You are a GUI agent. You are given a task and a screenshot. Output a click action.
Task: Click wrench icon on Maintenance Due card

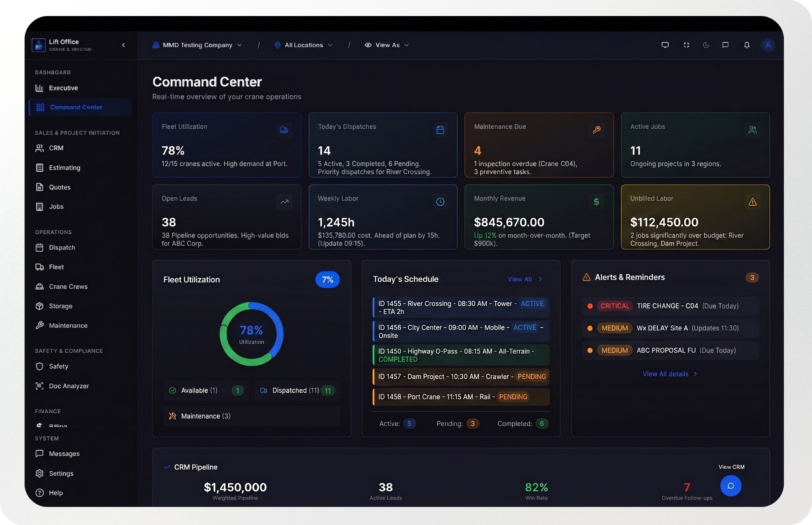(597, 130)
